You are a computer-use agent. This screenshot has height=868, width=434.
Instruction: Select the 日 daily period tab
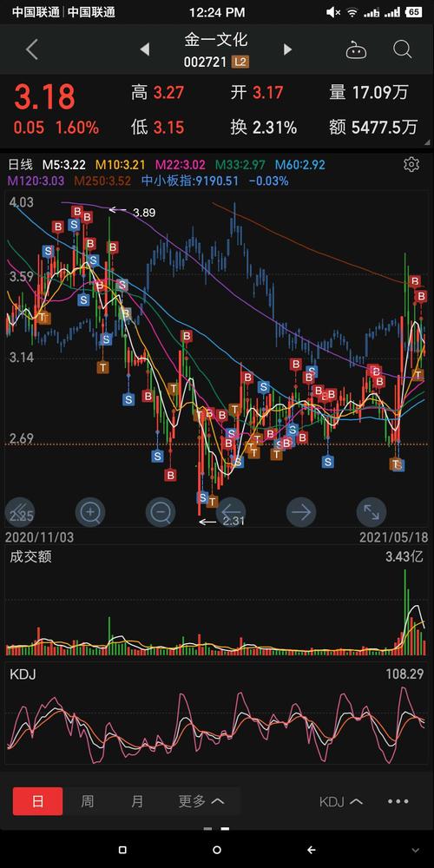(37, 801)
